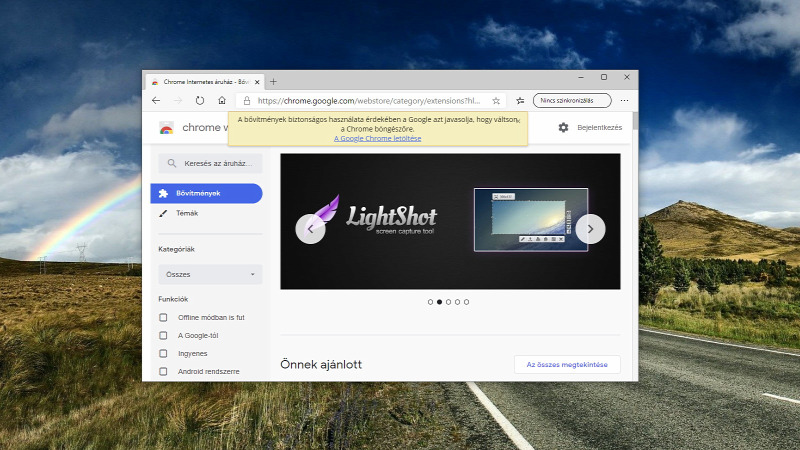Image resolution: width=800 pixels, height=450 pixels.
Task: Open the LightShot banner promotion
Action: point(451,221)
